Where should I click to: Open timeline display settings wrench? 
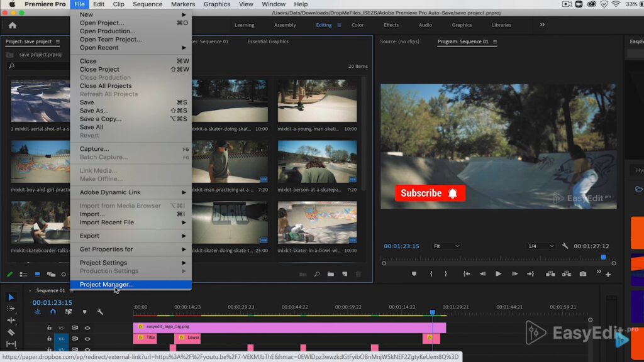click(100, 312)
